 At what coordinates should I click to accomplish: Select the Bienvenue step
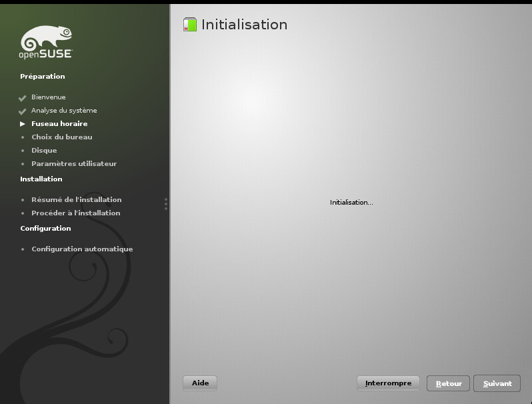click(48, 97)
